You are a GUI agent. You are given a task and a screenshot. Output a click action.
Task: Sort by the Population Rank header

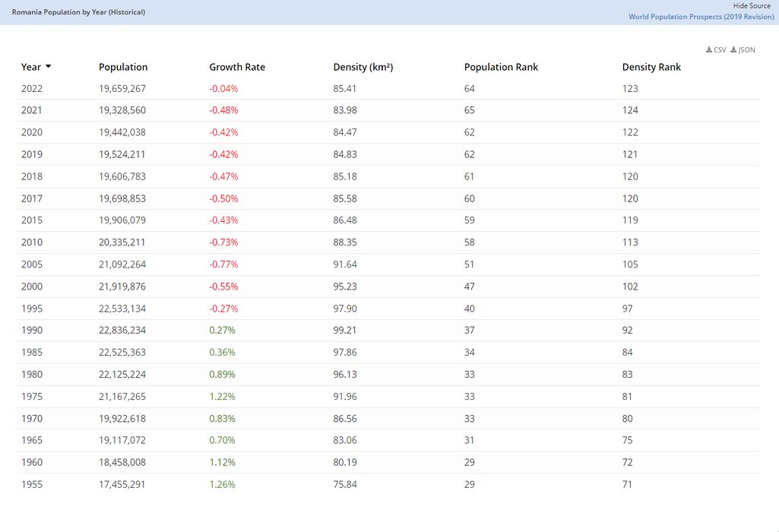501,67
